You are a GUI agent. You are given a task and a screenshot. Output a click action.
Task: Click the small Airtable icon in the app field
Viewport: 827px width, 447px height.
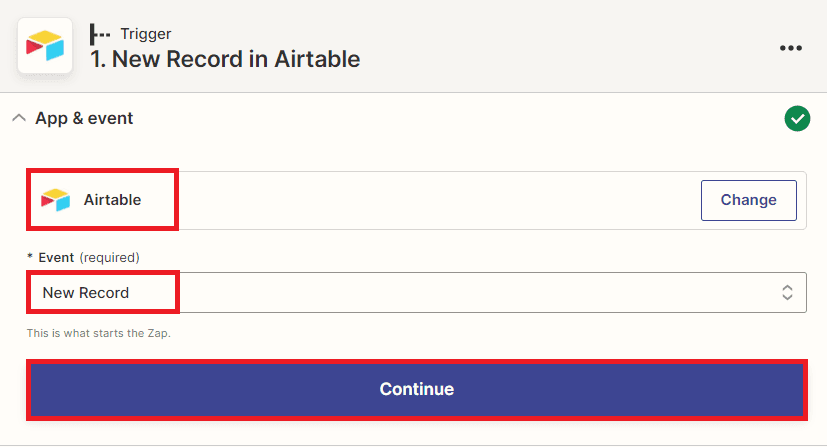pos(55,200)
